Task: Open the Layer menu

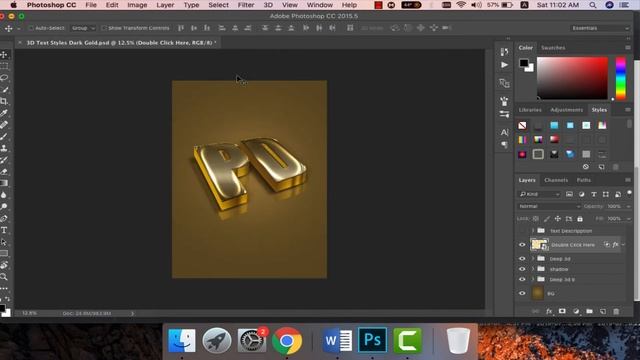Action: [165, 5]
